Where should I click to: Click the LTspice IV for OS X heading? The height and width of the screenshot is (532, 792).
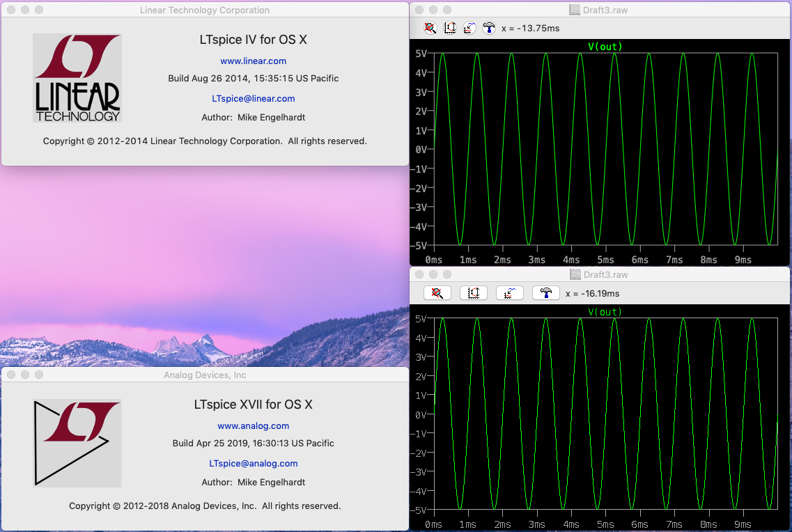coord(253,40)
